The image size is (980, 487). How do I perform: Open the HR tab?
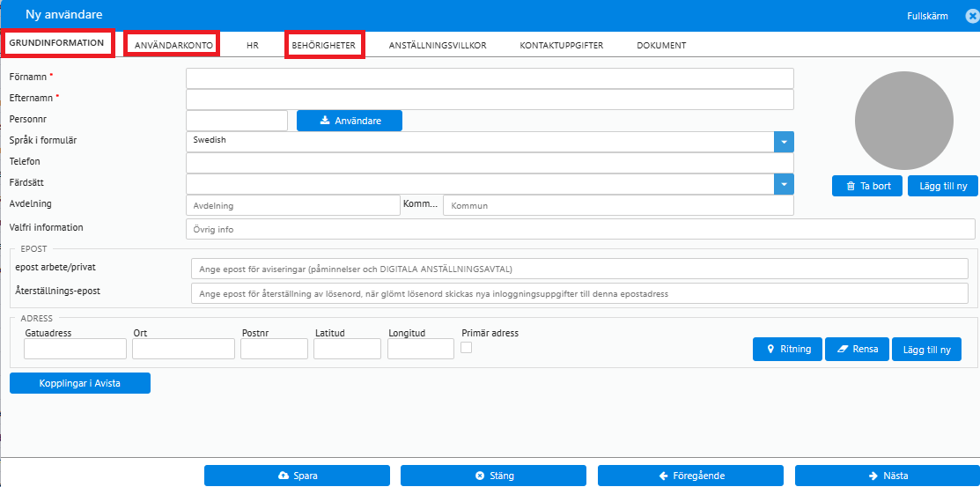click(253, 46)
